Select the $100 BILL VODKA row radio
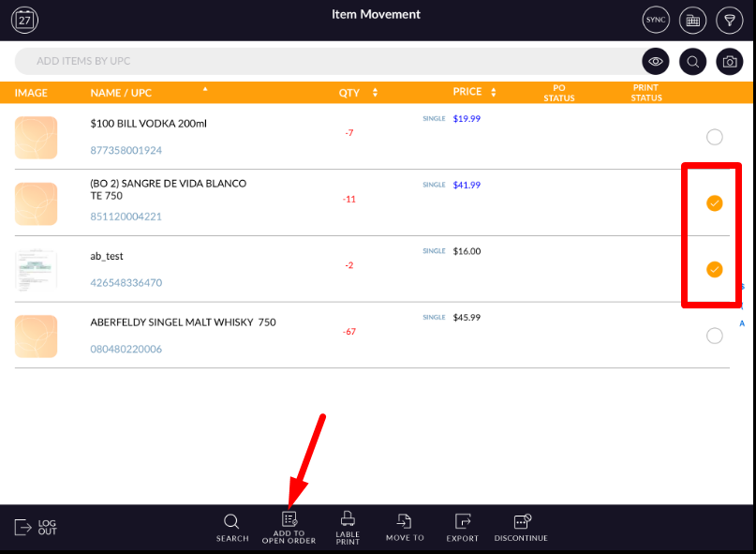The image size is (756, 554). (x=715, y=137)
